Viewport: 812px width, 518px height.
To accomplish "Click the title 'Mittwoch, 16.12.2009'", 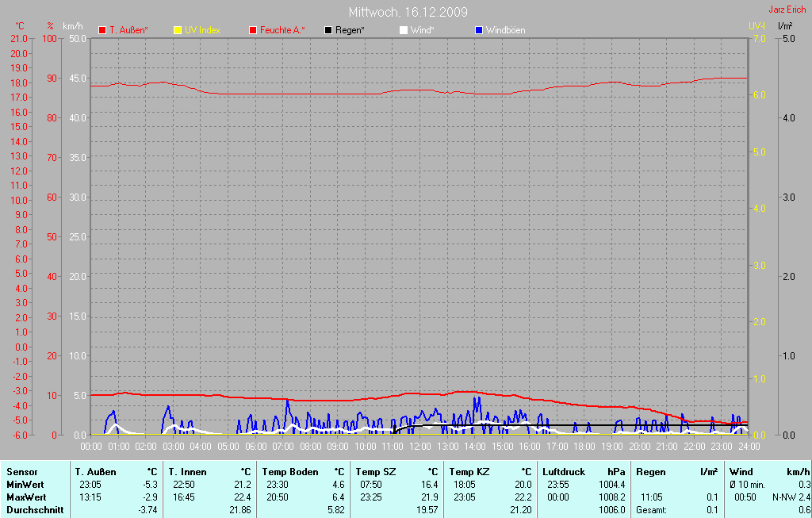I will point(408,12).
